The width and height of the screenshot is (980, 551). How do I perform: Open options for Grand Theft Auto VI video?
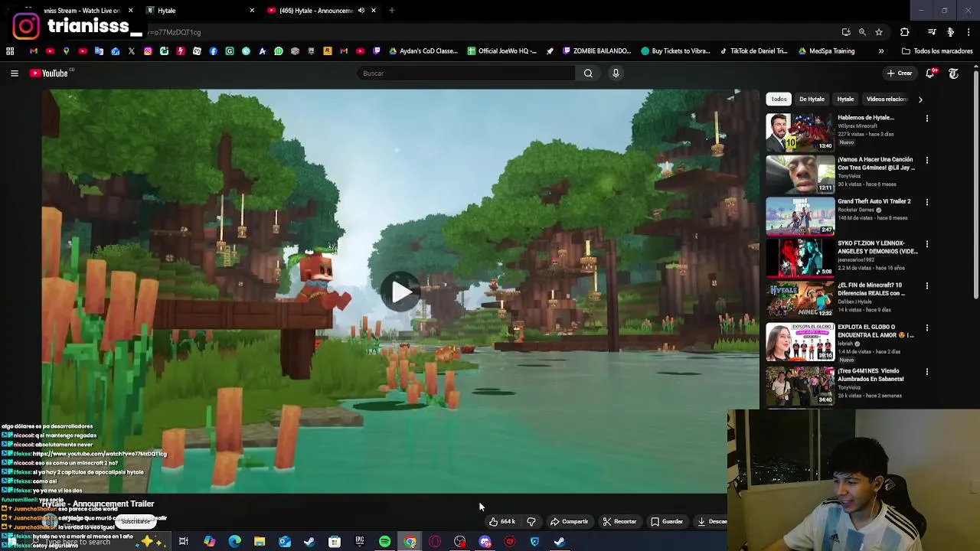point(927,203)
